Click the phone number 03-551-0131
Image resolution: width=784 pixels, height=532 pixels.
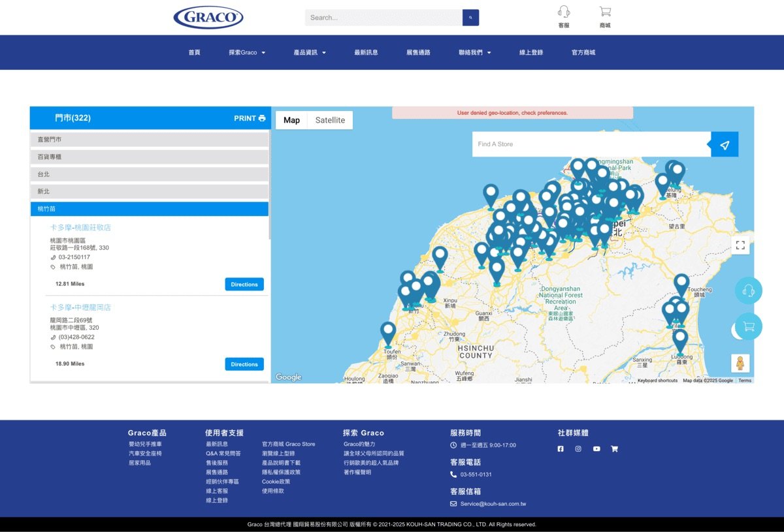click(x=476, y=475)
